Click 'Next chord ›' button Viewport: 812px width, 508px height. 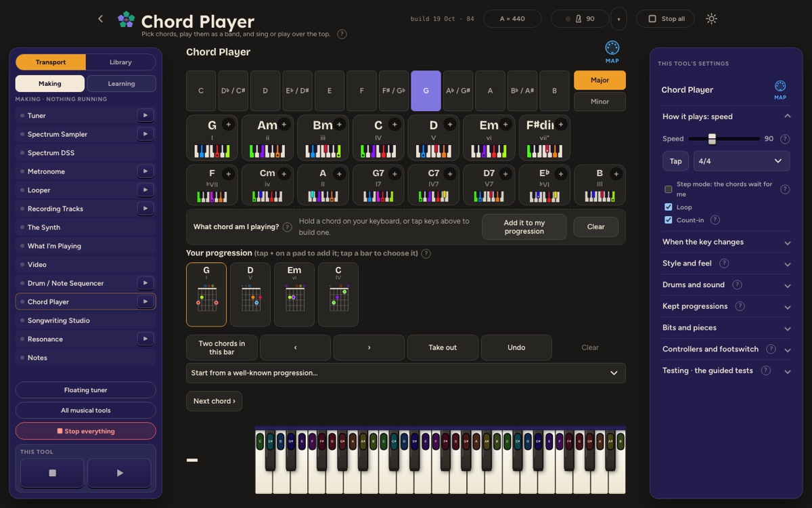(x=214, y=401)
